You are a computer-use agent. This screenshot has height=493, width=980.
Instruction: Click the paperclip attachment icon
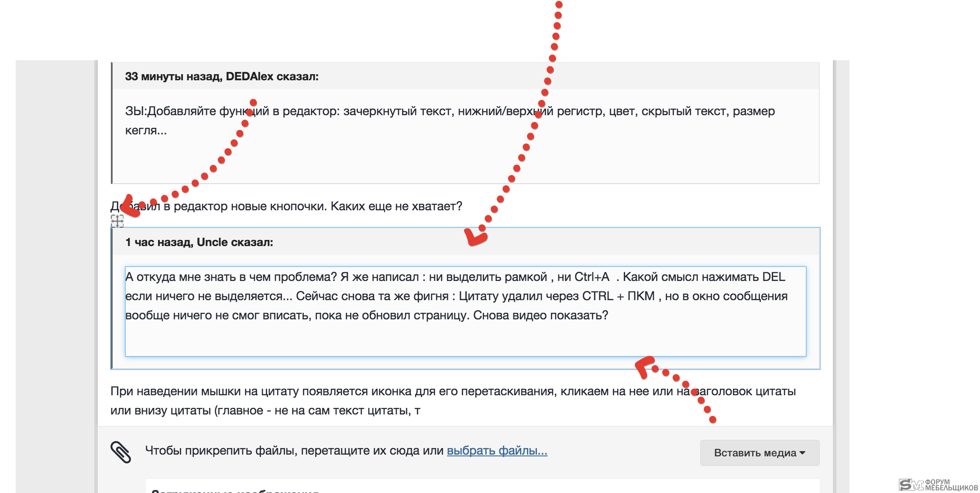120,452
